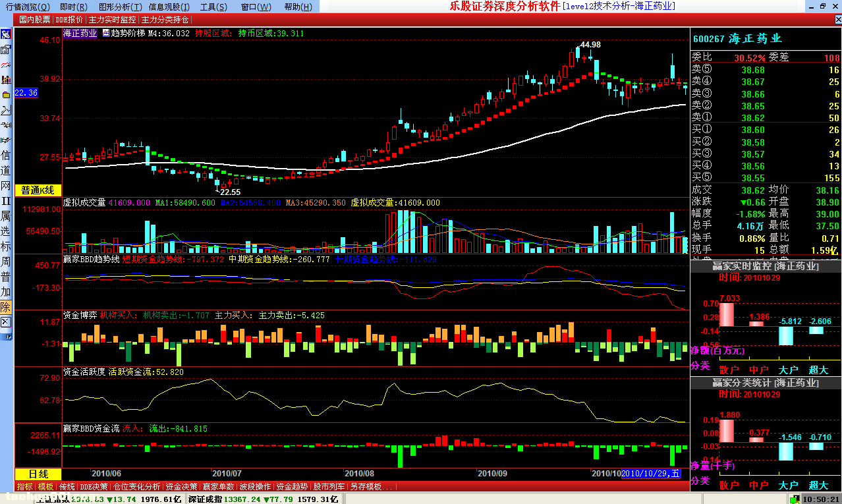The image size is (842, 504).
Task: Click the first icon in the left sidebar
Action: 6,34
